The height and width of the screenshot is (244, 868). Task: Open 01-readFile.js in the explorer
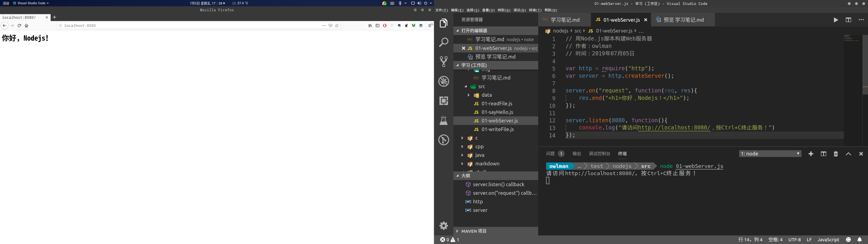click(x=496, y=104)
